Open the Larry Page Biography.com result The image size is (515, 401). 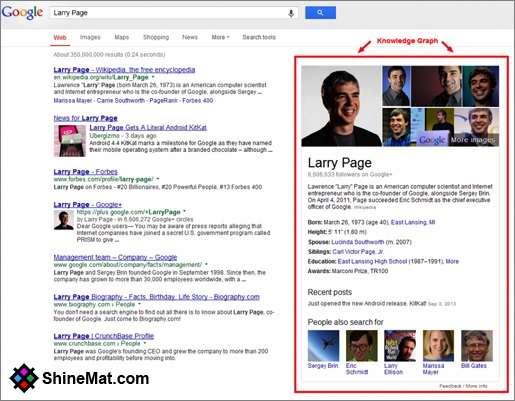coord(156,297)
